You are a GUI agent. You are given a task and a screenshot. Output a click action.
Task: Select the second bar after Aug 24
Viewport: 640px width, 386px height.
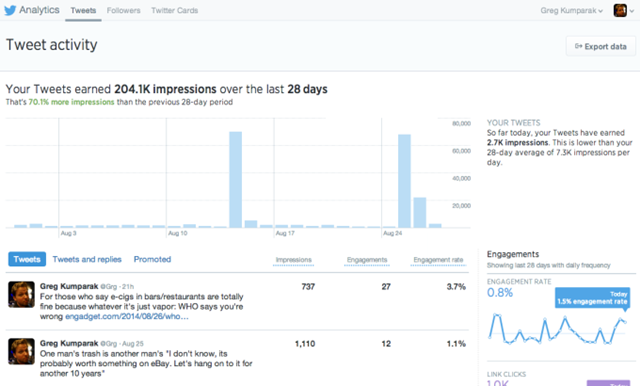(x=420, y=213)
